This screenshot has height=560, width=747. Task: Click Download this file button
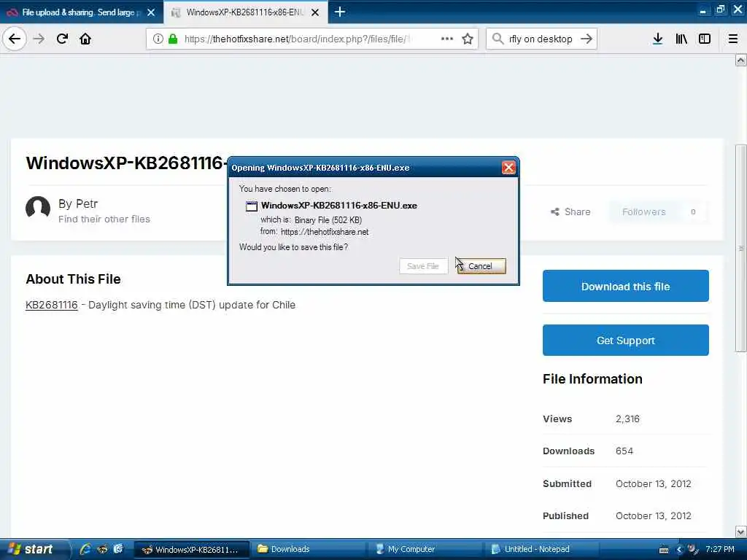625,286
